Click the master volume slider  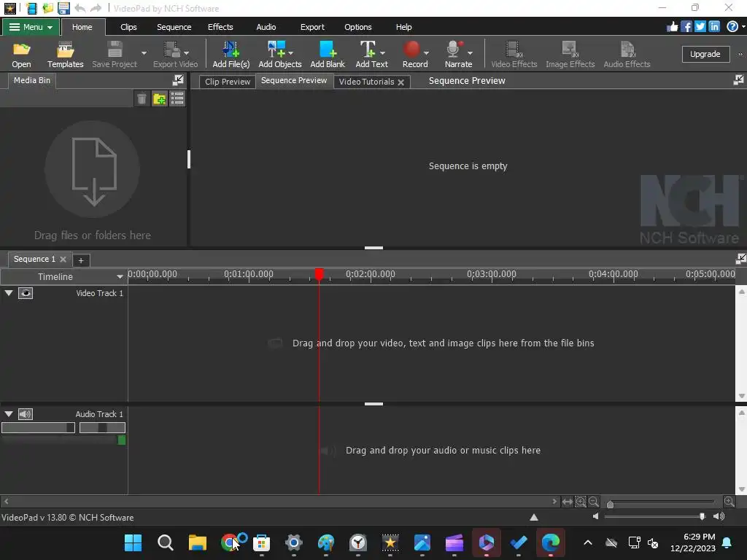[x=656, y=516]
